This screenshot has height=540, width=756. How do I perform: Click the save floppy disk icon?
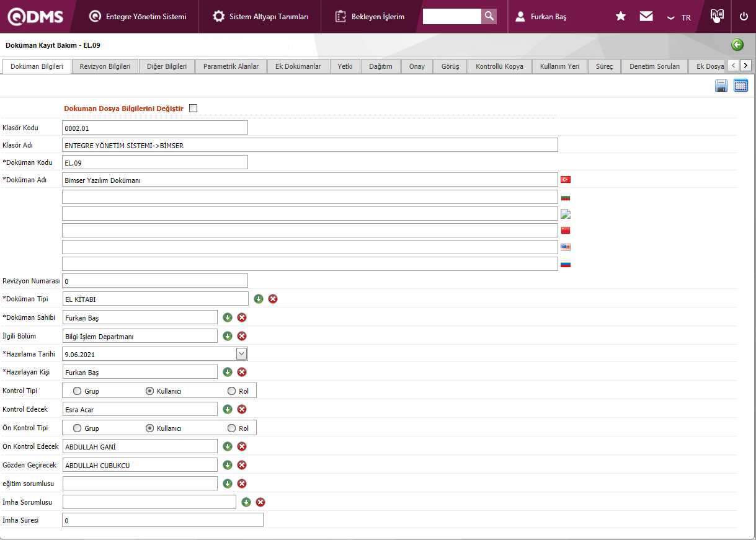click(721, 86)
